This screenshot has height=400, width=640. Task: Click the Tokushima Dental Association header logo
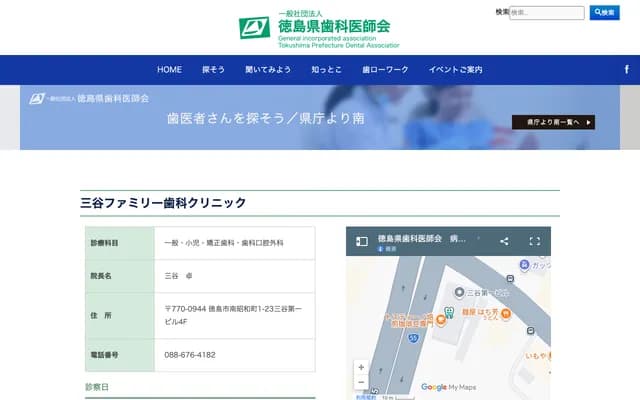(319, 29)
